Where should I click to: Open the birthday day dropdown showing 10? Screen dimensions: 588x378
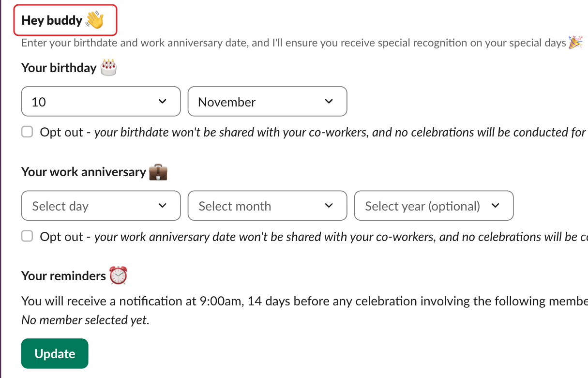pos(101,102)
